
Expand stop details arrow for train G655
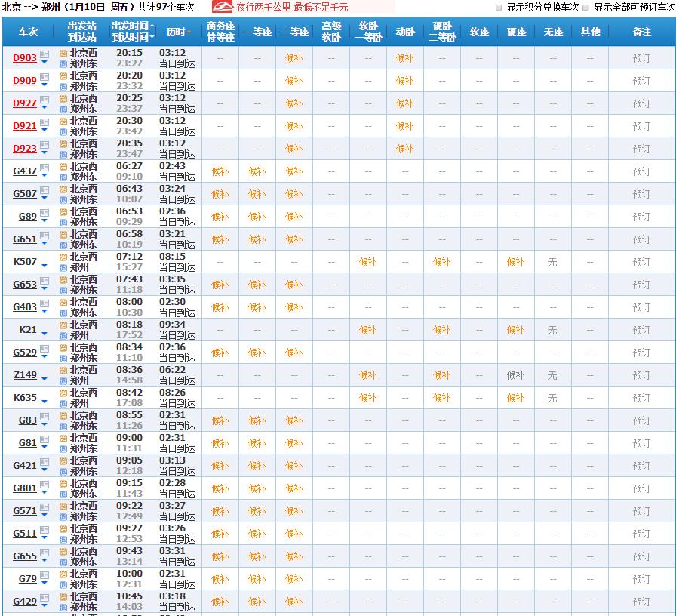(x=45, y=561)
